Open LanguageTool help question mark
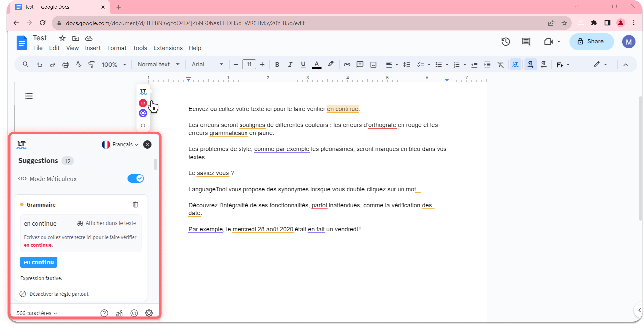The height and width of the screenshot is (327, 644). pyautogui.click(x=104, y=313)
